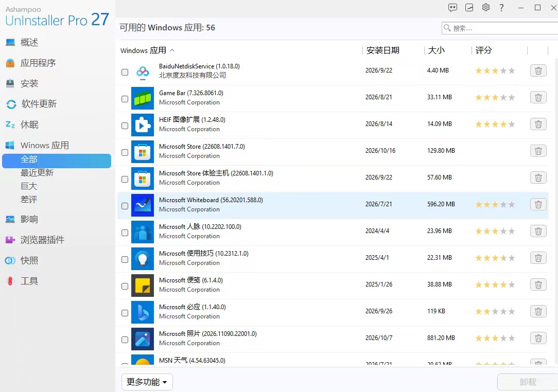Check the Game Bar checkbox
This screenshot has height=392, width=558.
coord(125,99)
